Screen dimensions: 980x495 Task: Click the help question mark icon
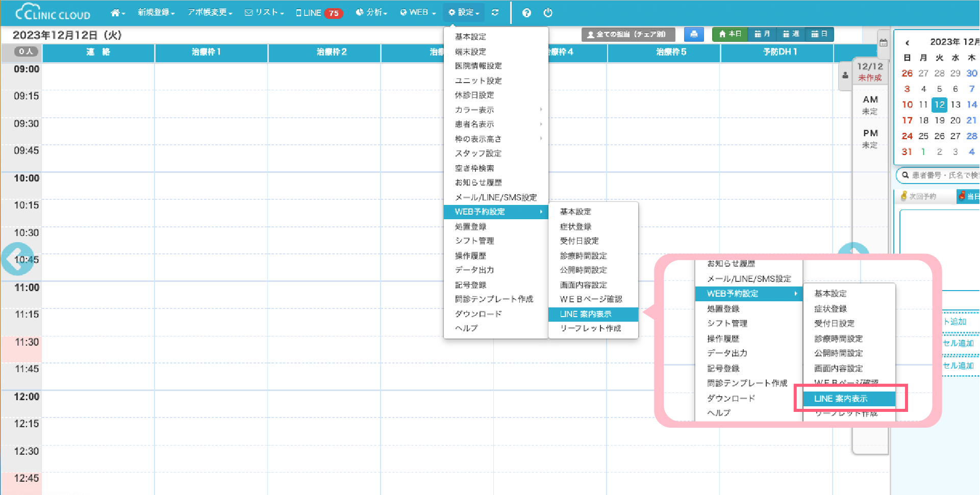(x=526, y=13)
